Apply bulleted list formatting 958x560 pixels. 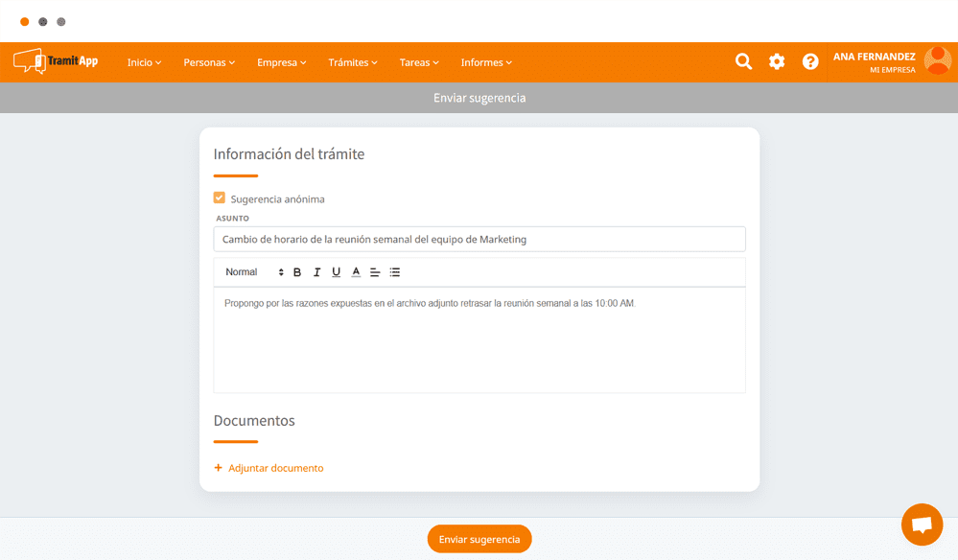tap(394, 272)
